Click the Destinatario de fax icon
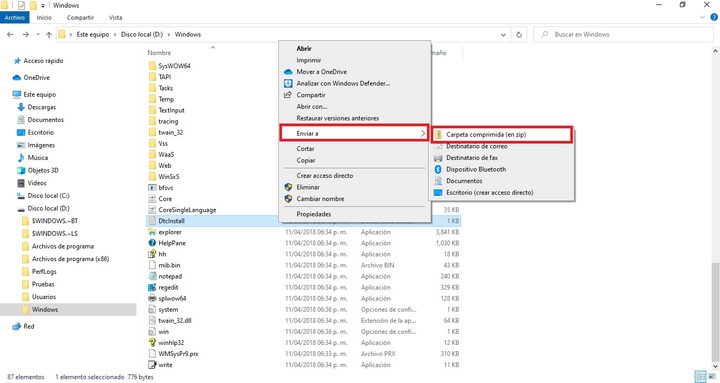720x383 pixels. click(x=439, y=158)
